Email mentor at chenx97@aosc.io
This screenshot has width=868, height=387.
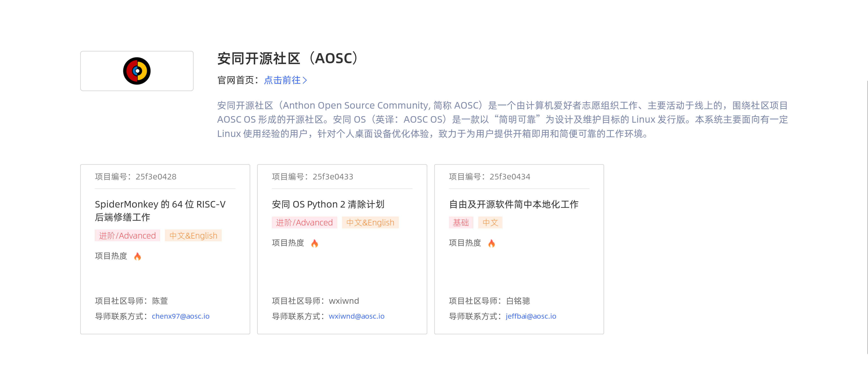181,316
